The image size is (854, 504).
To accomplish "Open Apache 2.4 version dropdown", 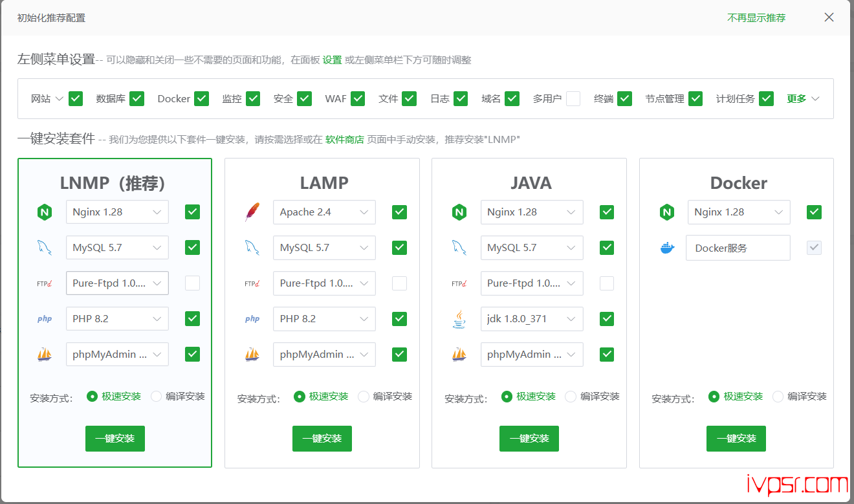I will pos(324,212).
